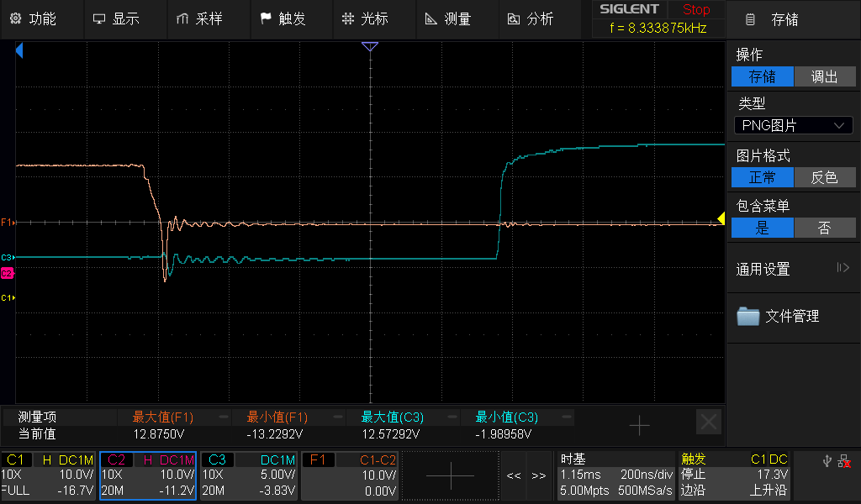Viewport: 861px width, 504px height.
Task: Open the 分析 (Analysis) menu
Action: click(540, 19)
